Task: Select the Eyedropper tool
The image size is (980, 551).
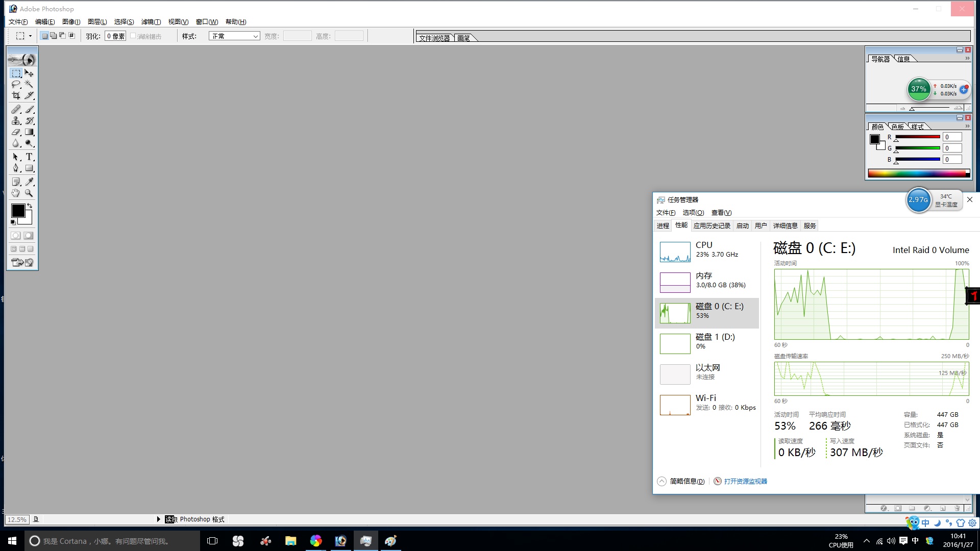Action: pos(29,182)
